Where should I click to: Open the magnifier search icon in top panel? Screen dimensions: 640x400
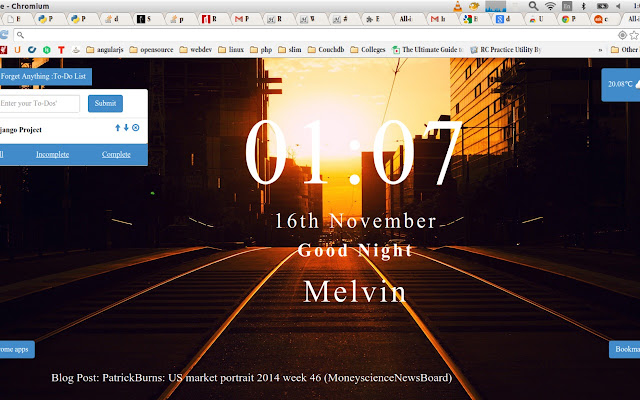click(533, 6)
